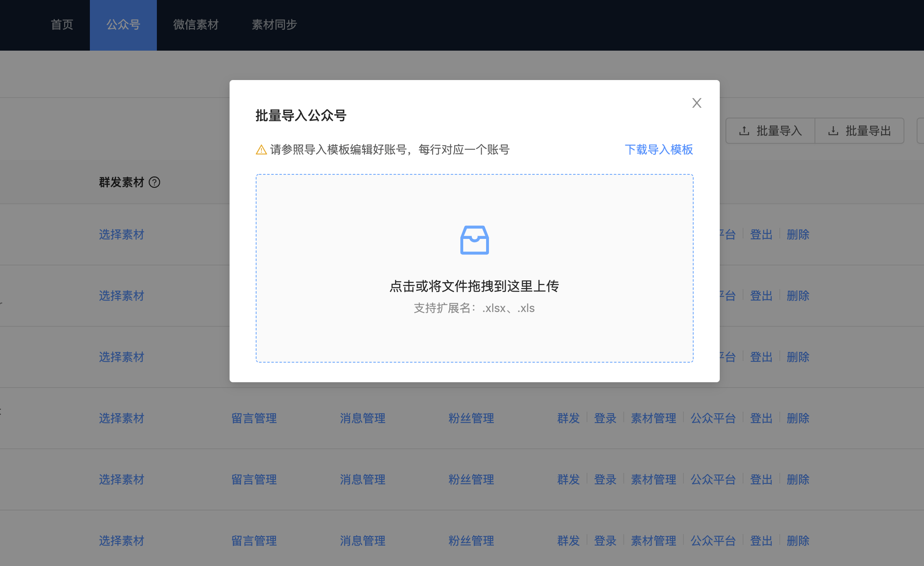Click the blue inbox upload icon in dialog
Screen dimensions: 924x566
pos(474,240)
